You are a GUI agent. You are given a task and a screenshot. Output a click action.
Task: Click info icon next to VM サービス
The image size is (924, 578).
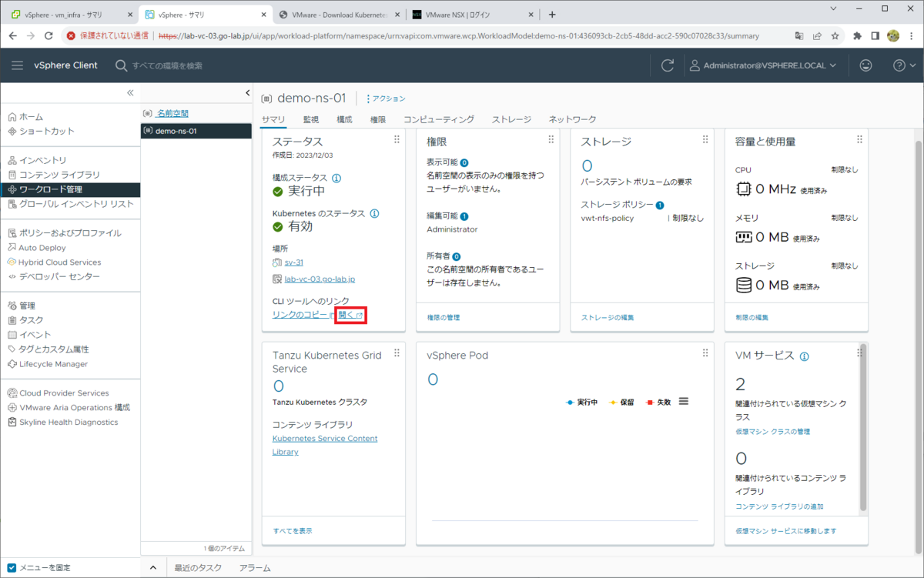(804, 356)
